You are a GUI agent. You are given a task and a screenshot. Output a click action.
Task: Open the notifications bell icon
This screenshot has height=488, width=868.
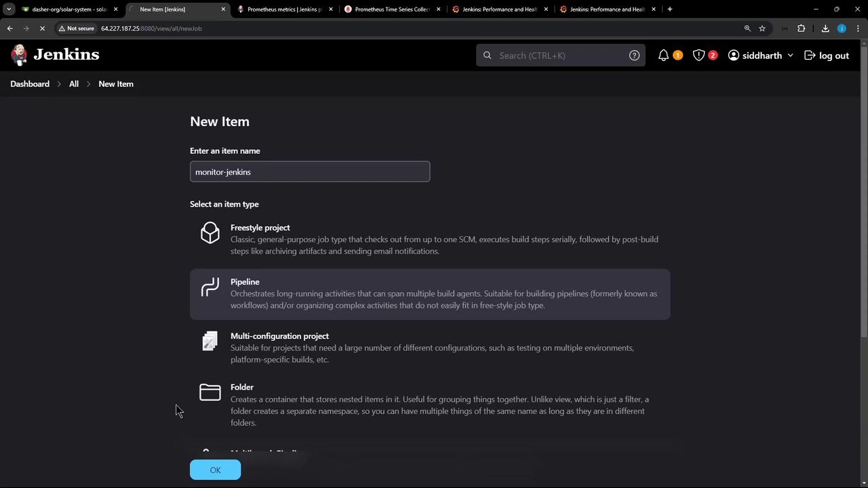pos(663,56)
